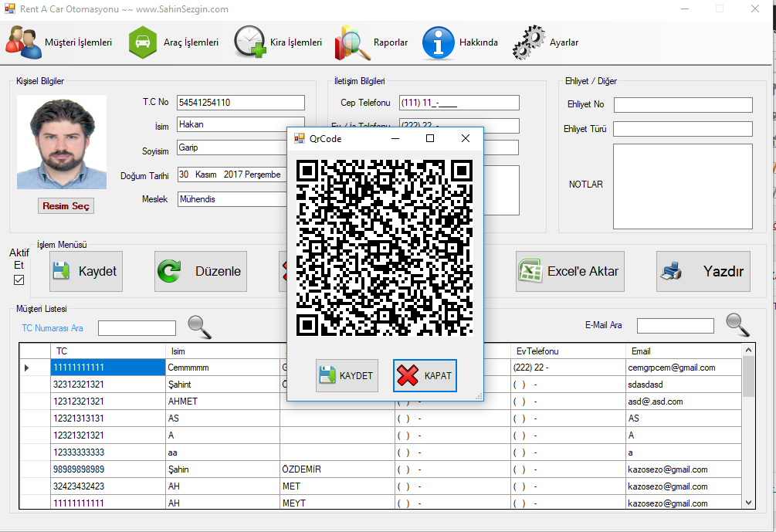776x532 pixels.
Task: Click the Meslek field containing Mühendis
Action: coord(232,199)
